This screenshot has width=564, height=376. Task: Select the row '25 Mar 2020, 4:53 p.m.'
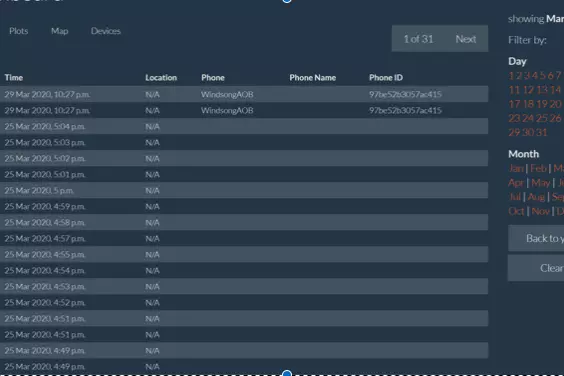point(244,286)
